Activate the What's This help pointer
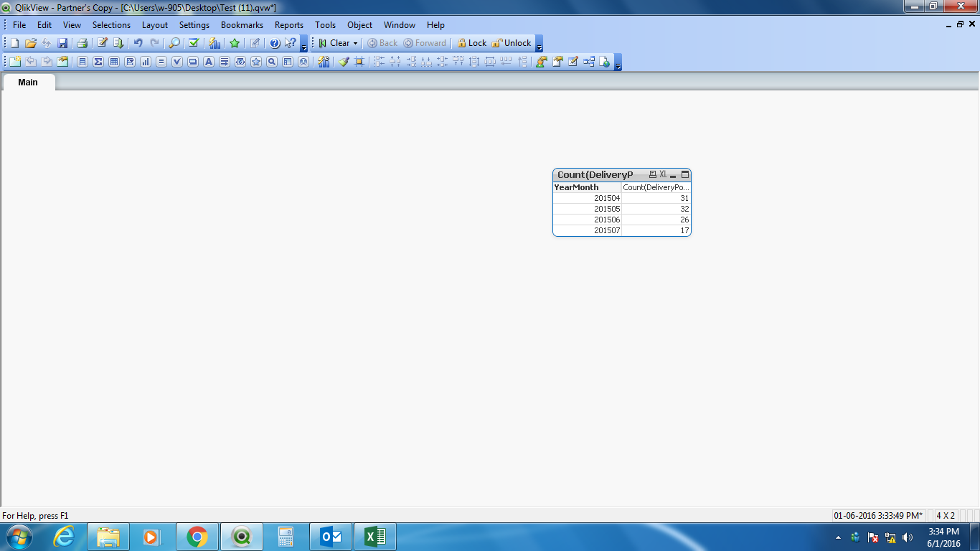Image resolution: width=980 pixels, height=551 pixels. [x=291, y=43]
